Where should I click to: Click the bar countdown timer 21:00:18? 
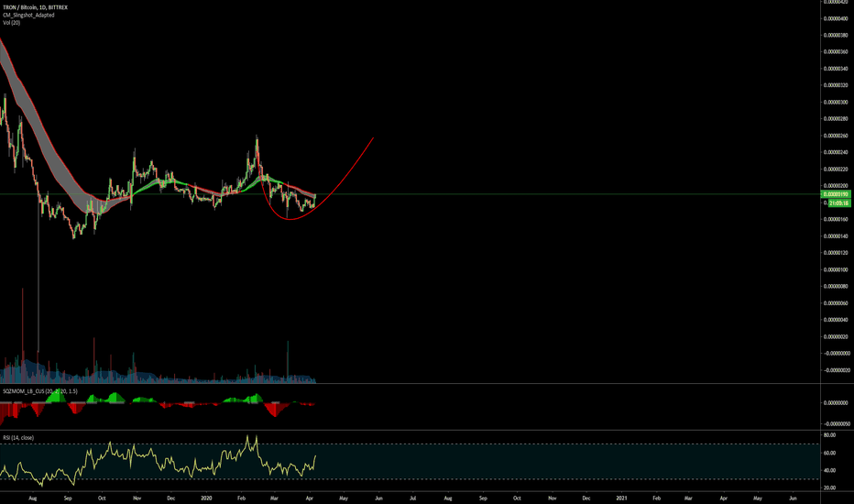click(838, 203)
